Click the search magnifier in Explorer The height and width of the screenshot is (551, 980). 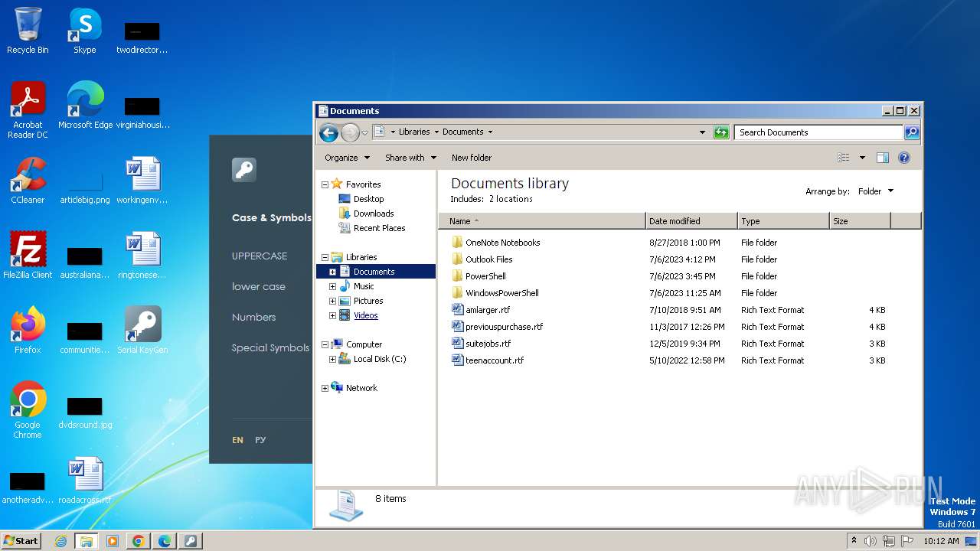[912, 132]
